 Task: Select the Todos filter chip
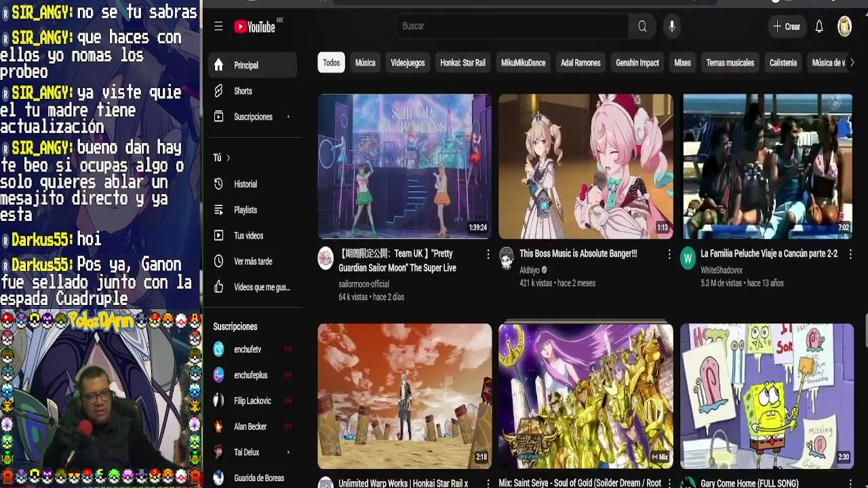coord(331,62)
